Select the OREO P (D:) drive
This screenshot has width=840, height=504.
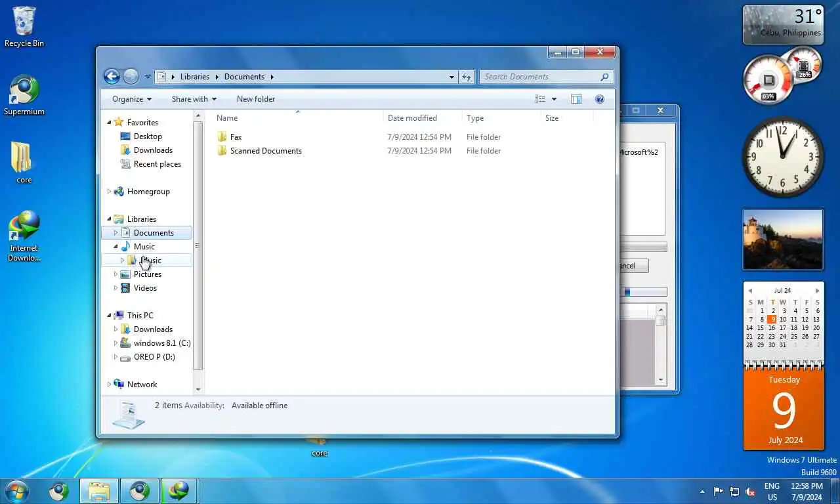click(154, 357)
